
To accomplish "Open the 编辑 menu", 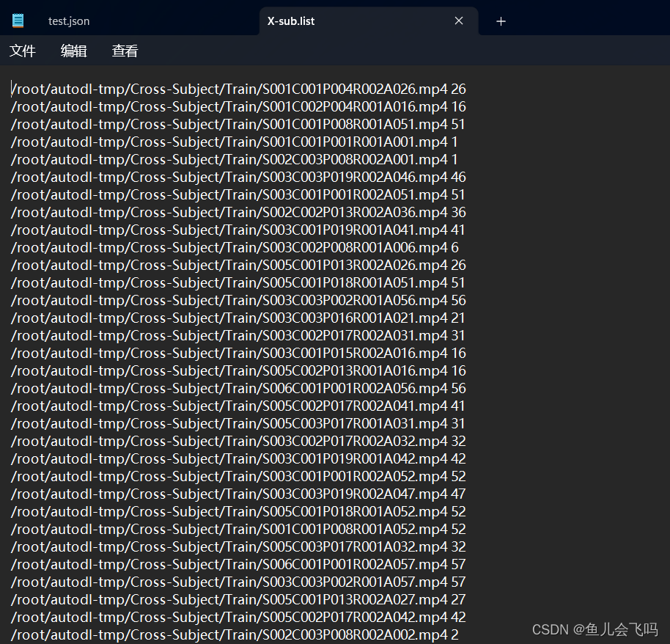I will coord(73,51).
